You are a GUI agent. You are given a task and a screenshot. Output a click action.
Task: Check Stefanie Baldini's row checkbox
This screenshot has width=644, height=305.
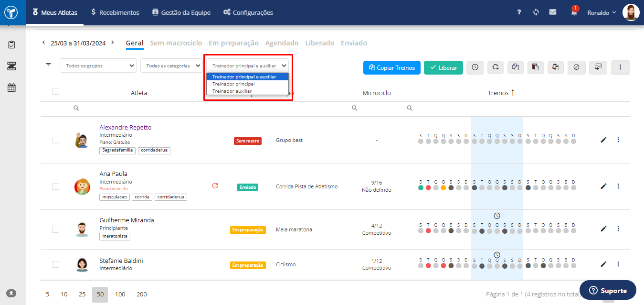click(55, 264)
